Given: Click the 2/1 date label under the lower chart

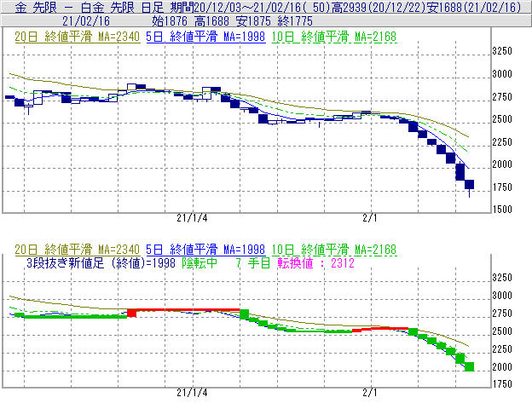Looking at the screenshot, I should [x=370, y=393].
